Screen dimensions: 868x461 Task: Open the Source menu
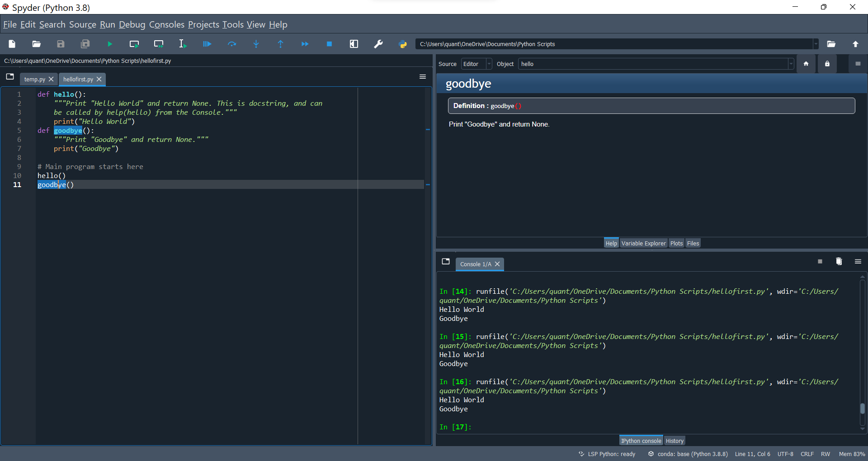[x=83, y=24]
